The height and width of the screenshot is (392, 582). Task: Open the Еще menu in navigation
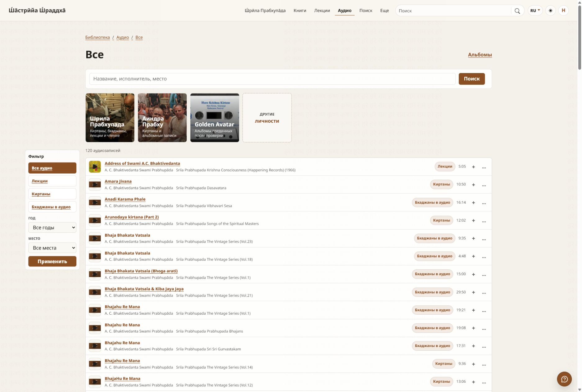point(384,11)
